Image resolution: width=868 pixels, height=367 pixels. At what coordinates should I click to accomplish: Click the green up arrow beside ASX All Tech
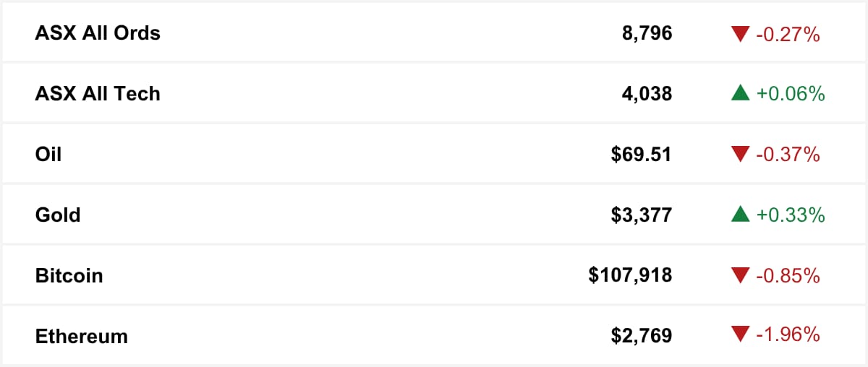[x=740, y=93]
